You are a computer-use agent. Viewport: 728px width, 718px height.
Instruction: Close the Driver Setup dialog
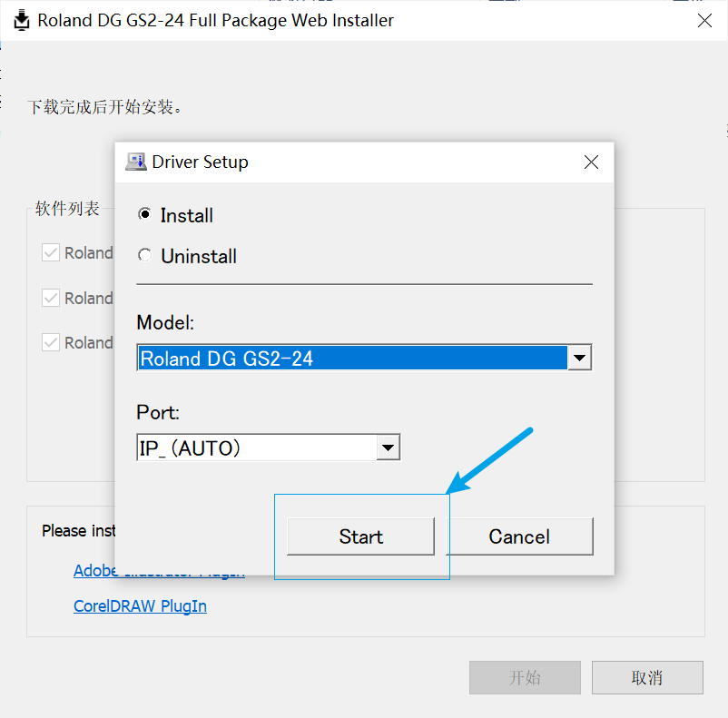[x=591, y=162]
